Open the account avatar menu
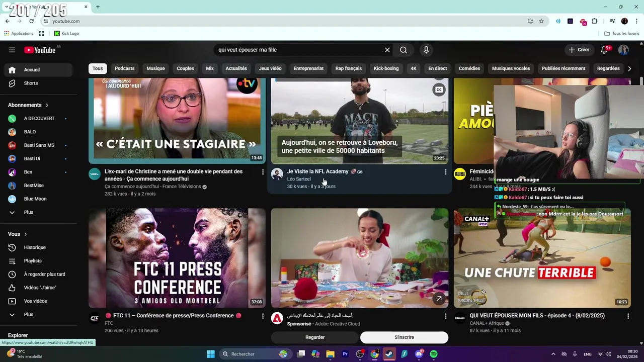This screenshot has width=644, height=362. (623, 50)
